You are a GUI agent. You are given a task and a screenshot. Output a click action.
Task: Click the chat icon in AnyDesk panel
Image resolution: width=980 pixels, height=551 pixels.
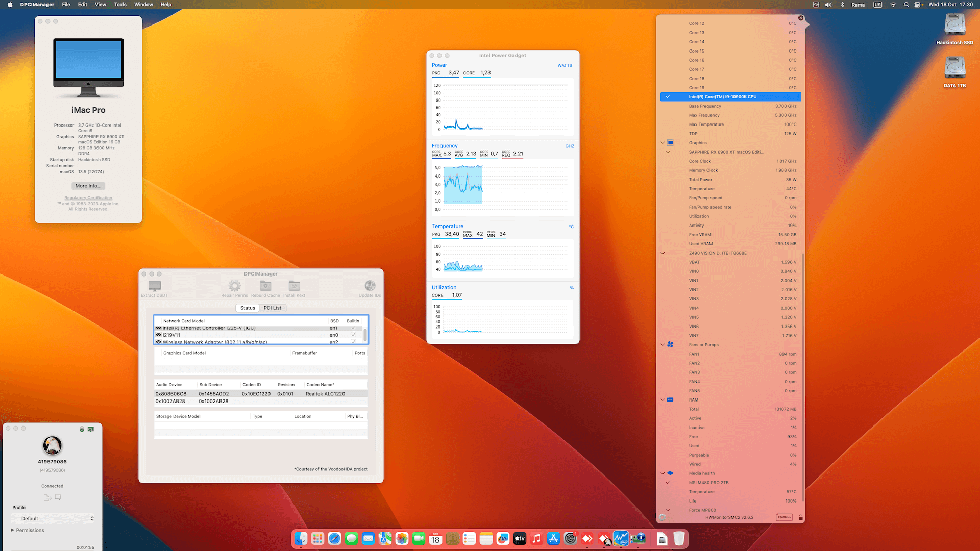tap(58, 497)
